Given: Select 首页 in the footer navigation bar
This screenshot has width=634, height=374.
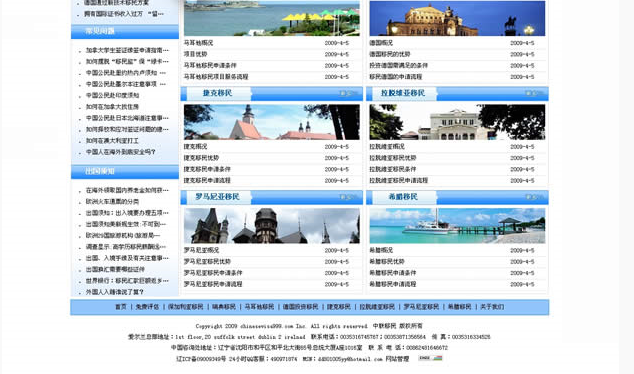Looking at the screenshot, I should pyautogui.click(x=121, y=307).
